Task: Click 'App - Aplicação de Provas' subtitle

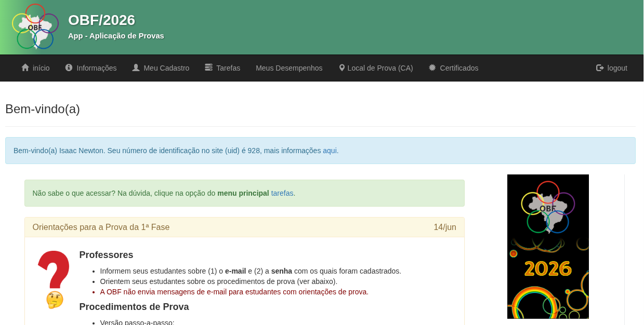Action: point(116,36)
